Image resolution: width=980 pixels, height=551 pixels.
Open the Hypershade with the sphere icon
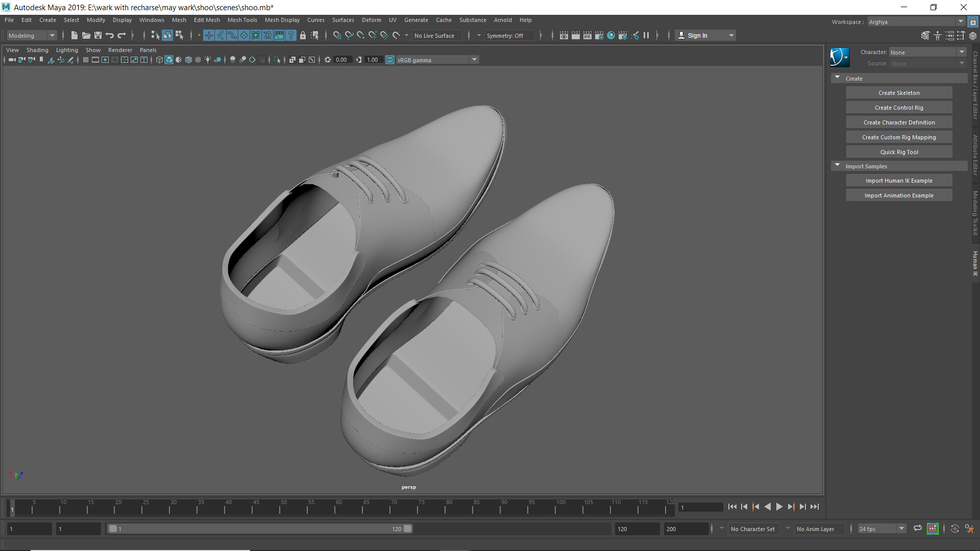coord(611,35)
